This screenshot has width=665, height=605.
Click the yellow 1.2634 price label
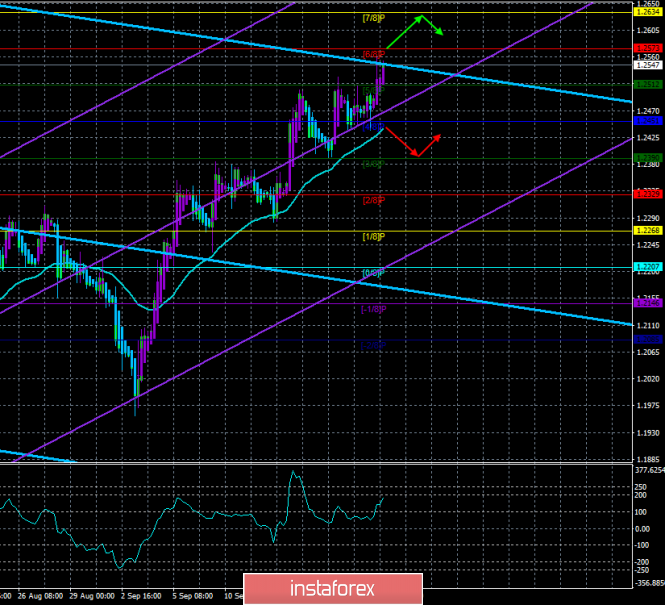pos(647,12)
